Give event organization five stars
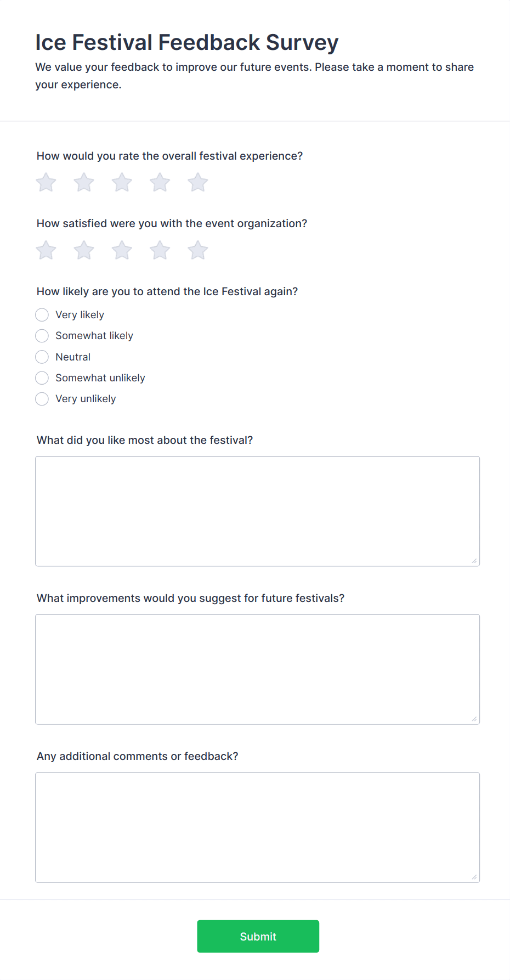This screenshot has width=510, height=980. [x=198, y=251]
